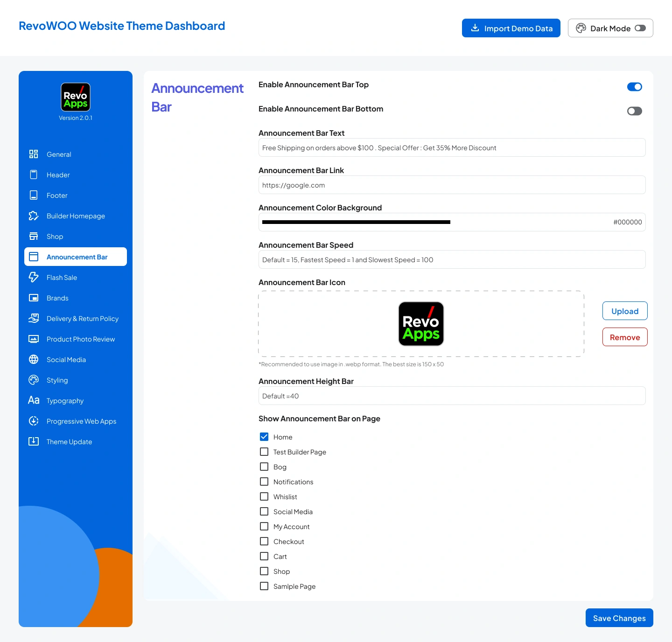The width and height of the screenshot is (672, 642).
Task: Open the Header settings menu item
Action: [76, 174]
